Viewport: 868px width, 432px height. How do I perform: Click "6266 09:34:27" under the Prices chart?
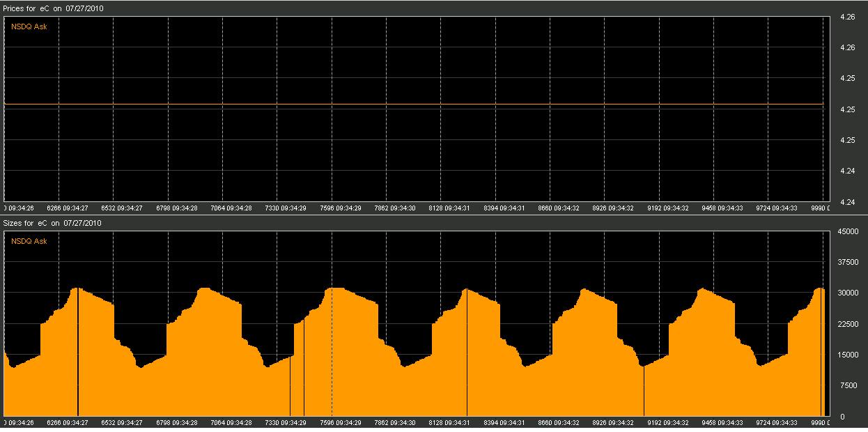68,208
